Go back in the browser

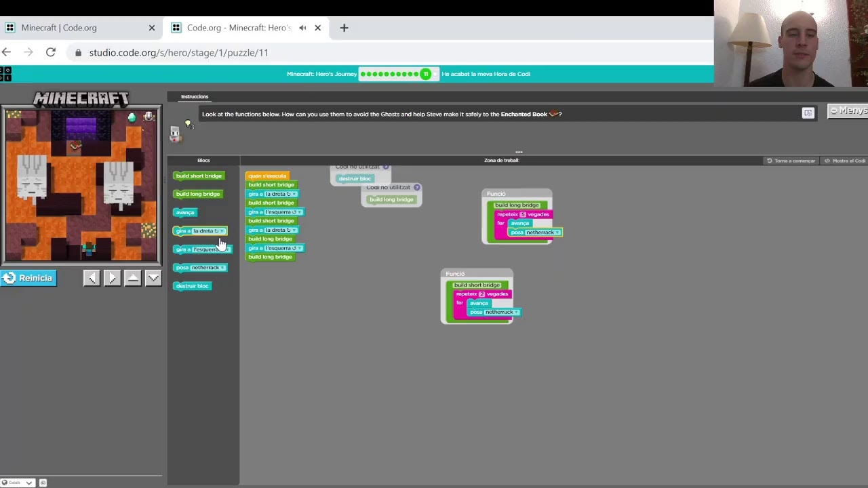(x=7, y=52)
